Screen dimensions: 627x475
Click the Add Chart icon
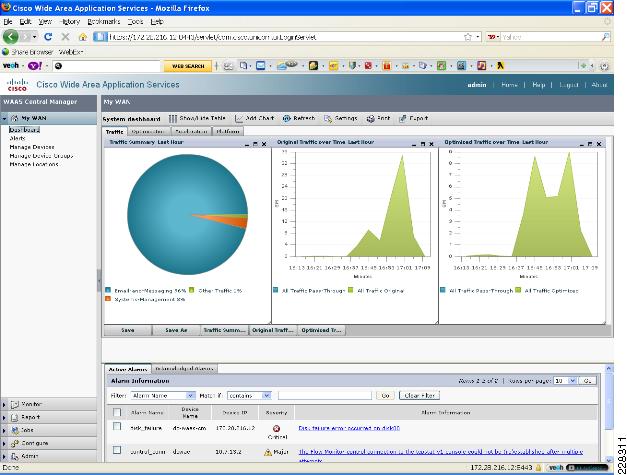(x=239, y=118)
